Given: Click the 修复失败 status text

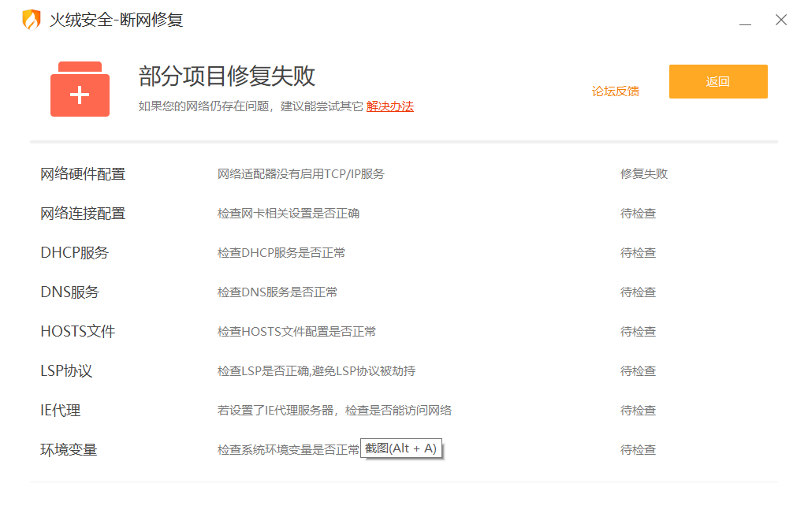Looking at the screenshot, I should click(643, 174).
